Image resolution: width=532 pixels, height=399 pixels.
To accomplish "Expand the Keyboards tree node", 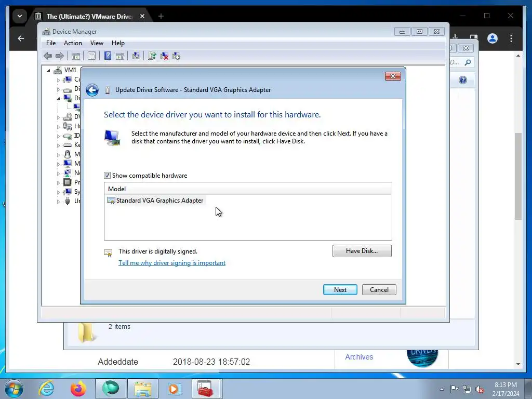I will pyautogui.click(x=58, y=145).
